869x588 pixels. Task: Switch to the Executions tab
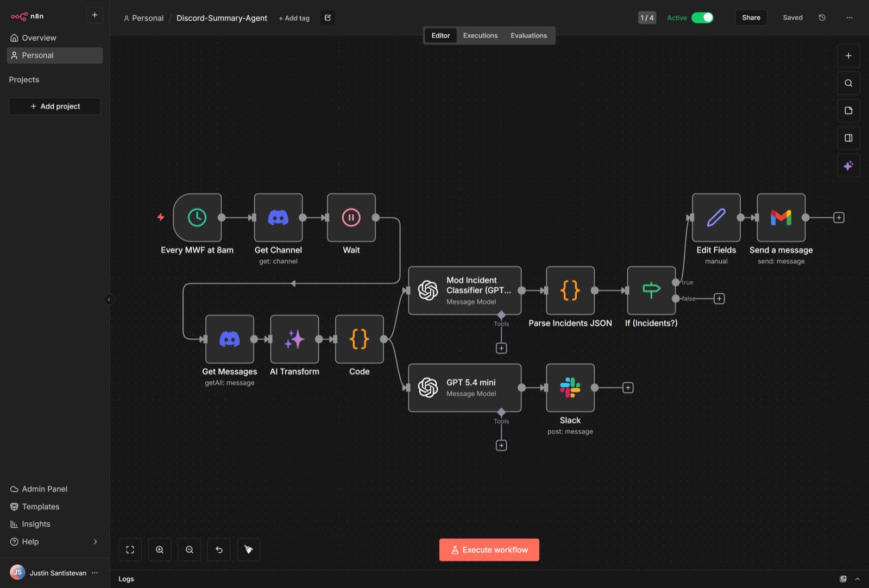(480, 35)
